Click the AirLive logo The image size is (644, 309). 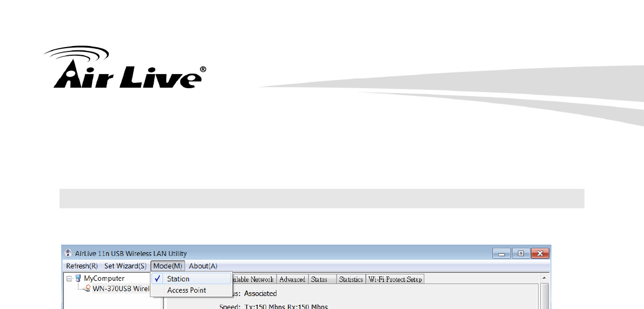pyautogui.click(x=125, y=67)
